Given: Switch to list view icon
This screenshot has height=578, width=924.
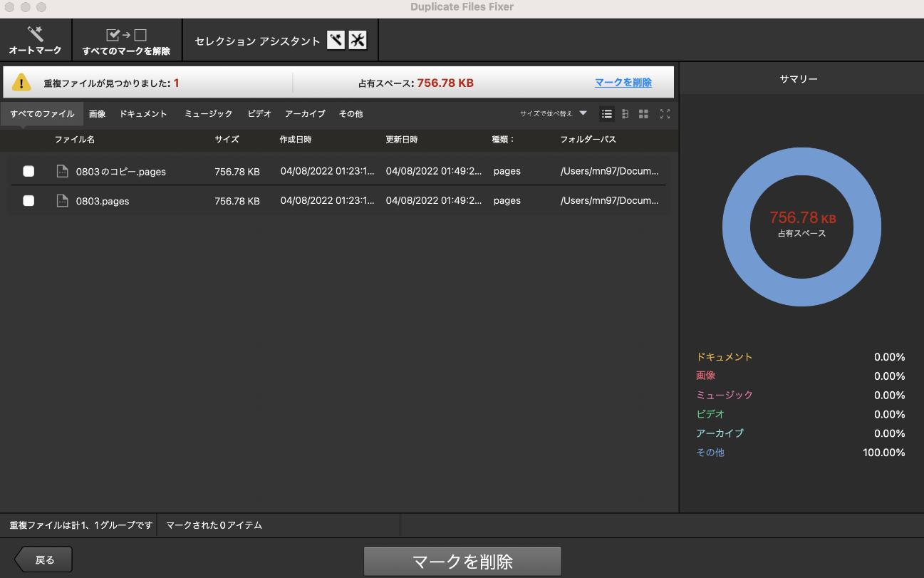Looking at the screenshot, I should pos(607,114).
